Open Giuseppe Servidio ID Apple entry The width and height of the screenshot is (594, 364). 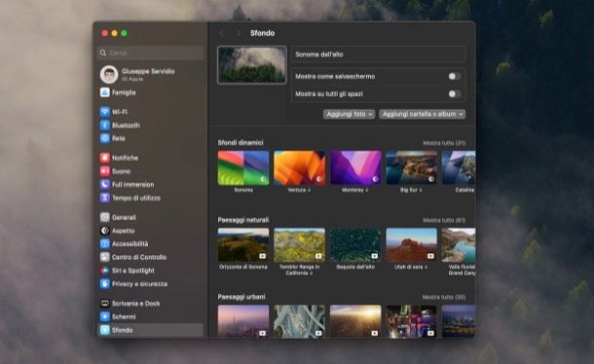point(150,74)
